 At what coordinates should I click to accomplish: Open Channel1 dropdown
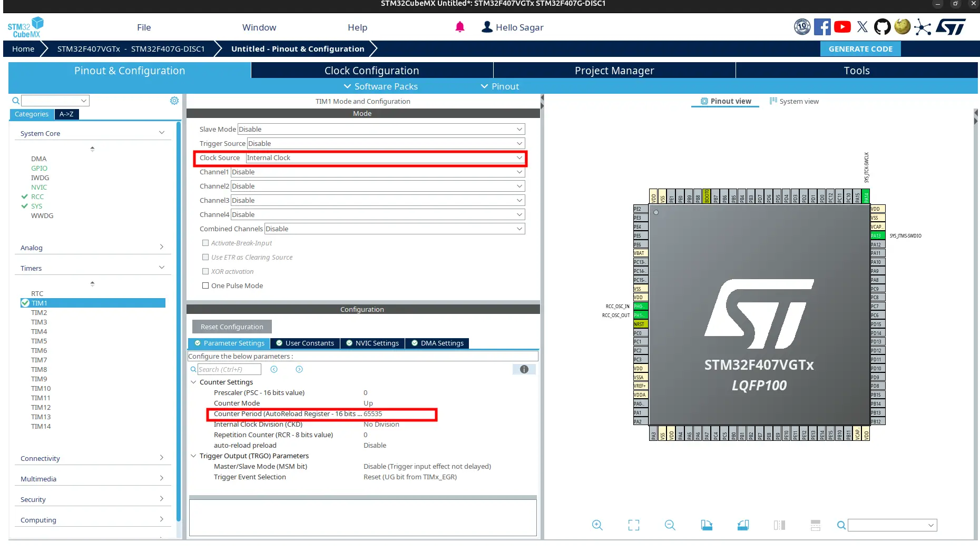click(x=378, y=172)
